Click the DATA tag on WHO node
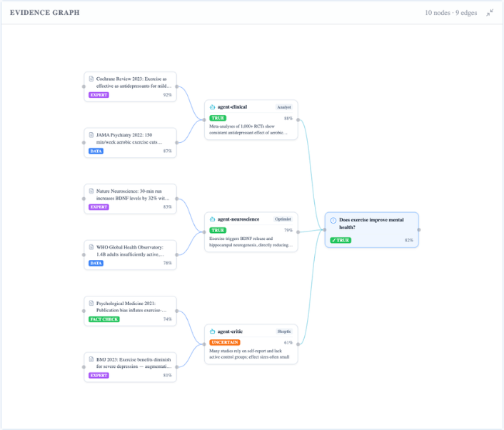 (x=96, y=263)
